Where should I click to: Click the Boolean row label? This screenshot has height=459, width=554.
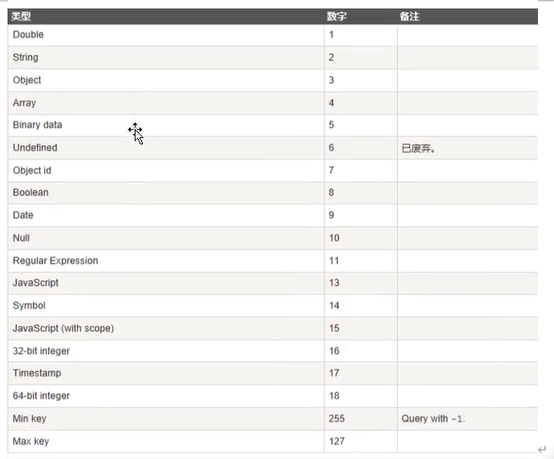coord(31,193)
